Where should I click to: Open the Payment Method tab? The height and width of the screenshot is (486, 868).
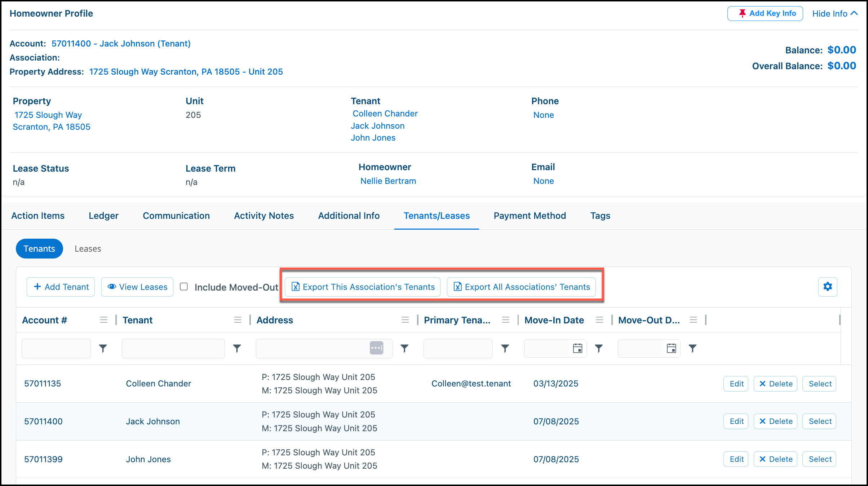pyautogui.click(x=530, y=216)
